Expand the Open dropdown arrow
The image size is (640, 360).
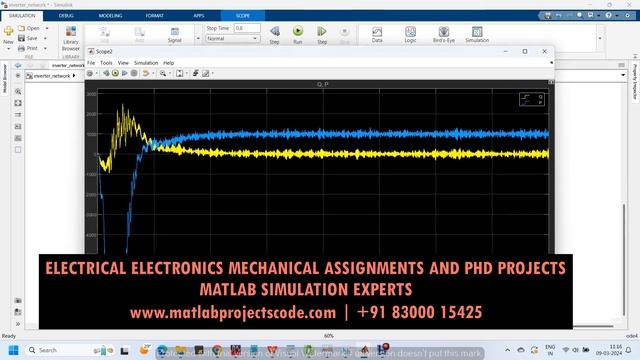[47, 28]
